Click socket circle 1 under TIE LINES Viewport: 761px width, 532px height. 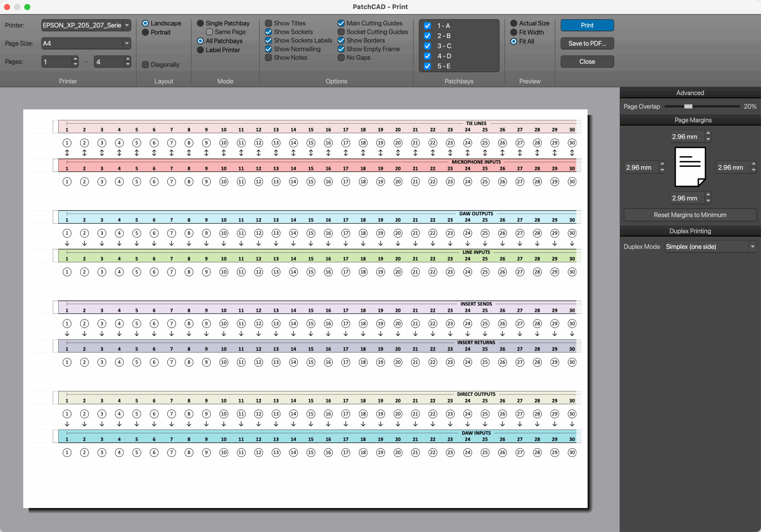pos(67,143)
